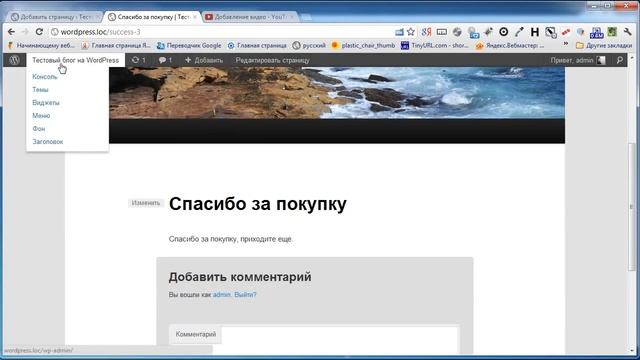Click the 'Спасибо за покупку' page heading
Image resolution: width=640 pixels, height=360 pixels.
click(258, 204)
